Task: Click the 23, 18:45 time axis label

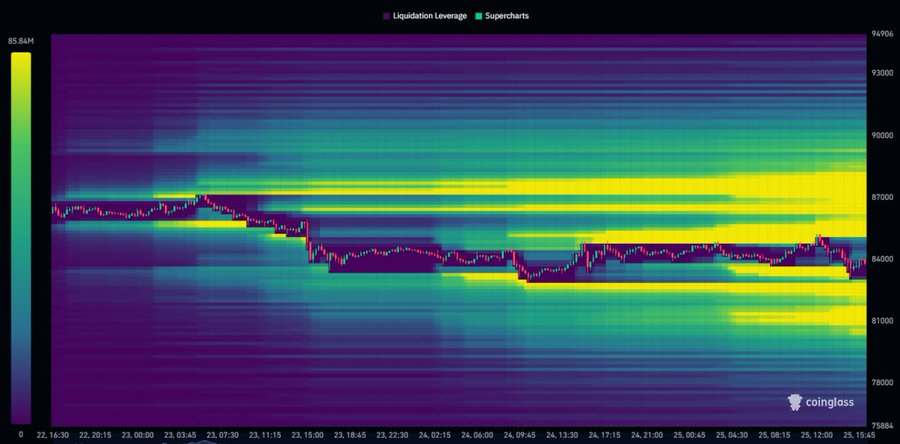Action: tap(351, 435)
